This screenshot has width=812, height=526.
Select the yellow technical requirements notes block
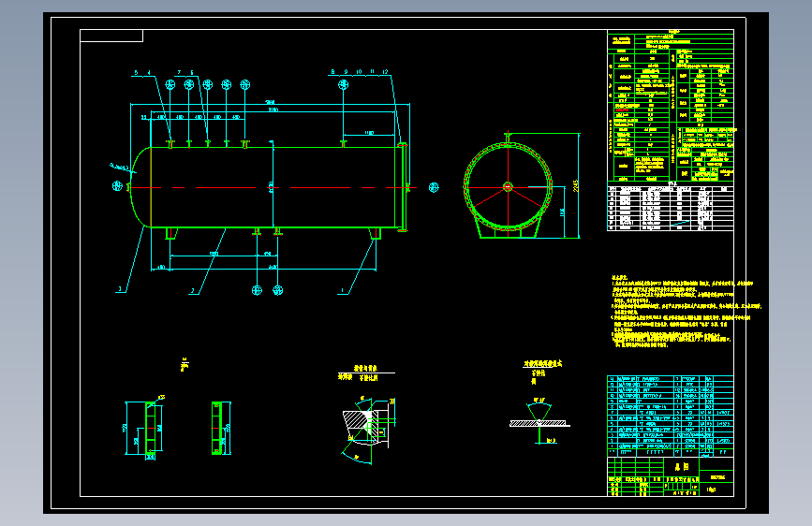687,312
